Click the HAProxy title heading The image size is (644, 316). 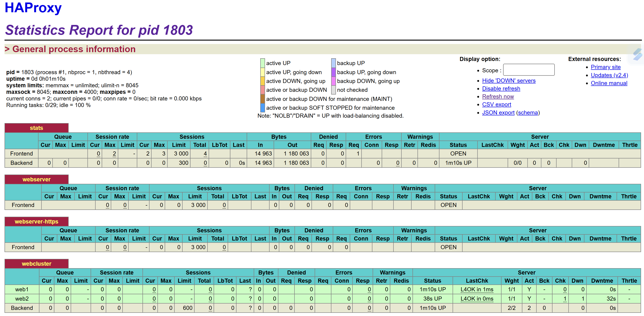[x=33, y=8]
